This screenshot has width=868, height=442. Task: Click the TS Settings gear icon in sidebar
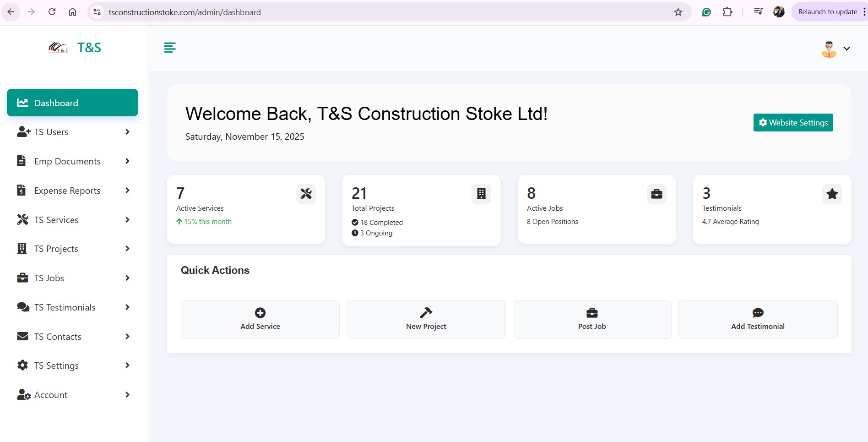coord(22,365)
